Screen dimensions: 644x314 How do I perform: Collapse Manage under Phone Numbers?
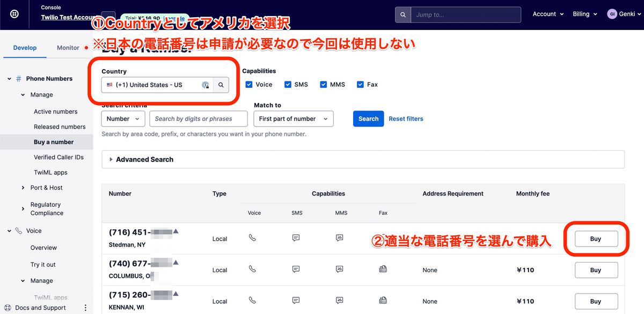pos(23,95)
